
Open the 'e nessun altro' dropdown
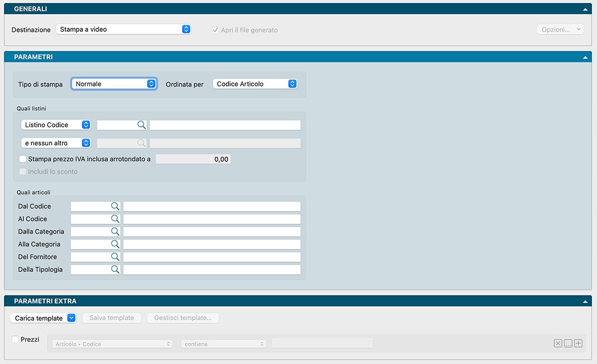56,143
